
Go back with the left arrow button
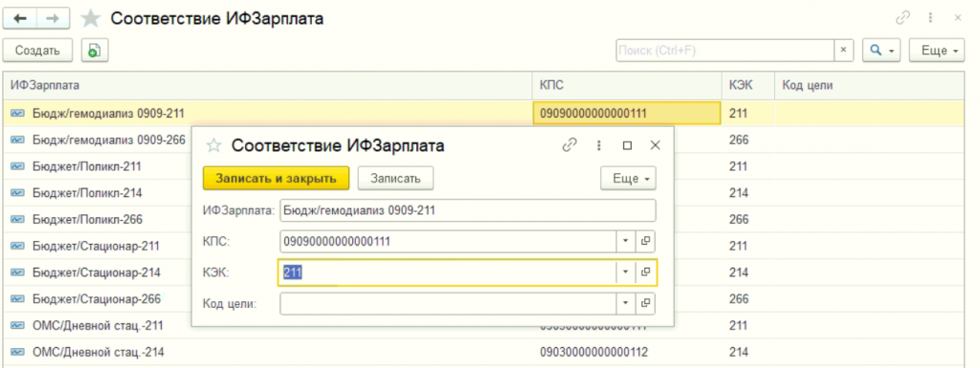[20, 19]
